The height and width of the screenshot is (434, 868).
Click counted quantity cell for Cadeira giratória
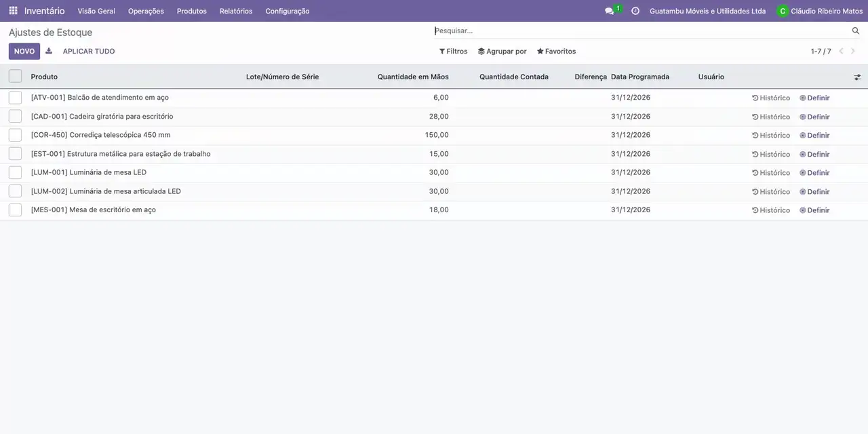[502, 117]
